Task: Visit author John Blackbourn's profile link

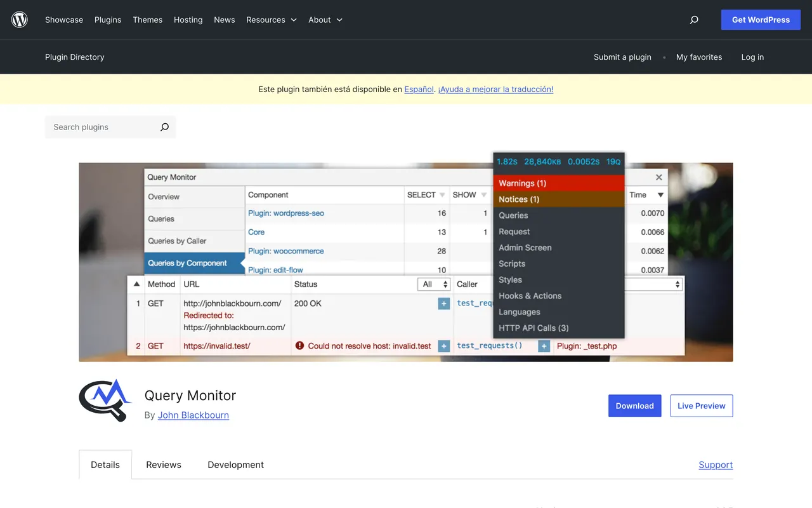Action: [x=193, y=415]
